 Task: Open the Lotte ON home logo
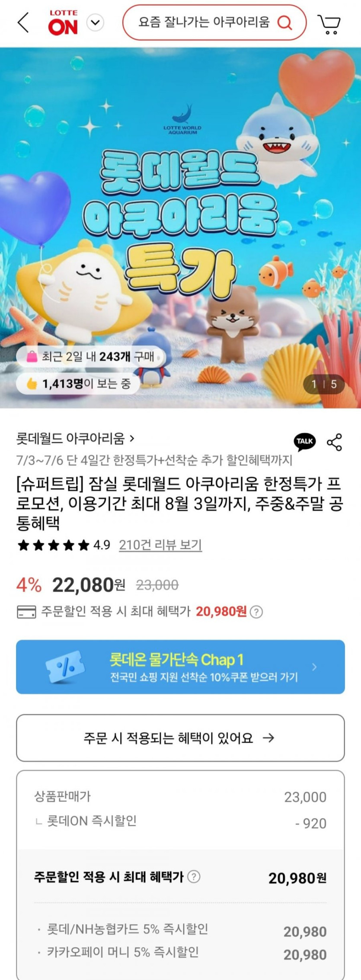click(x=63, y=22)
